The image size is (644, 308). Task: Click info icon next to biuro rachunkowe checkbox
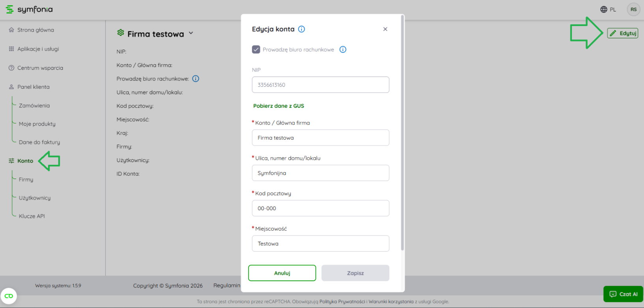(343, 50)
